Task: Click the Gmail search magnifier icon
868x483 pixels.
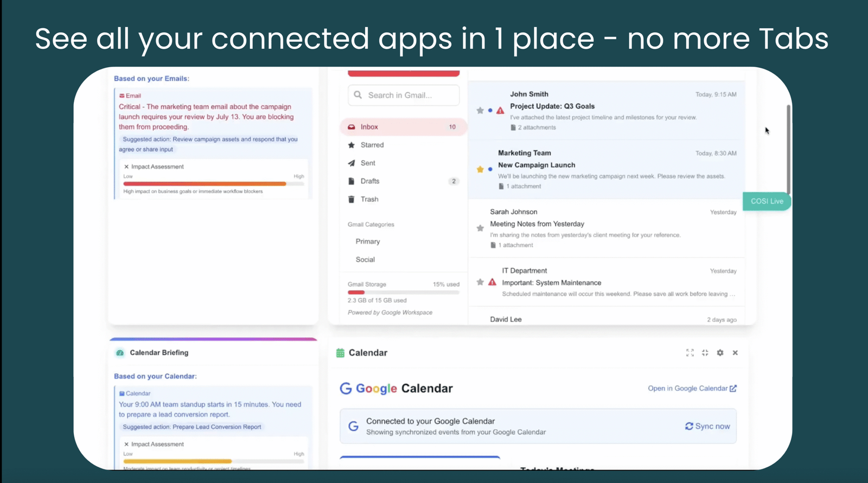Action: point(358,95)
